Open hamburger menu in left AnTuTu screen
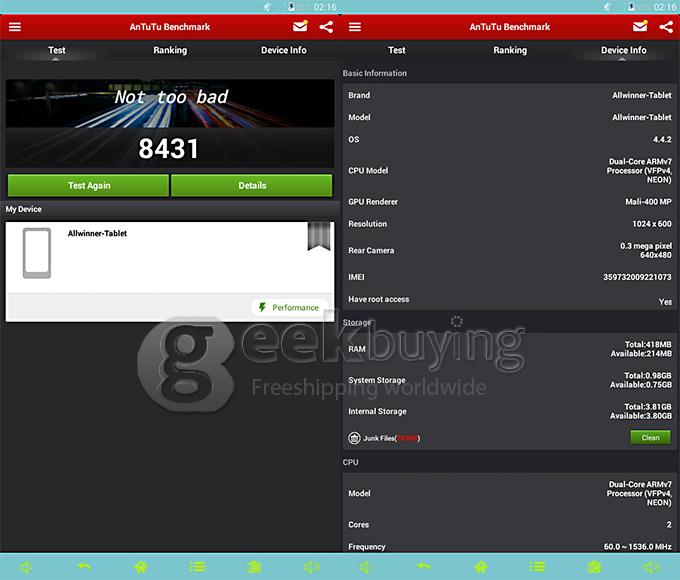The width and height of the screenshot is (680, 580). [x=15, y=27]
